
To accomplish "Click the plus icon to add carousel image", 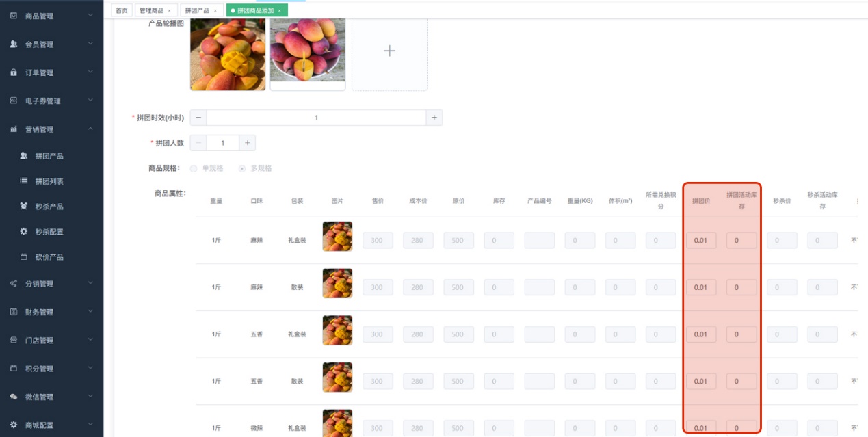I will [x=389, y=51].
